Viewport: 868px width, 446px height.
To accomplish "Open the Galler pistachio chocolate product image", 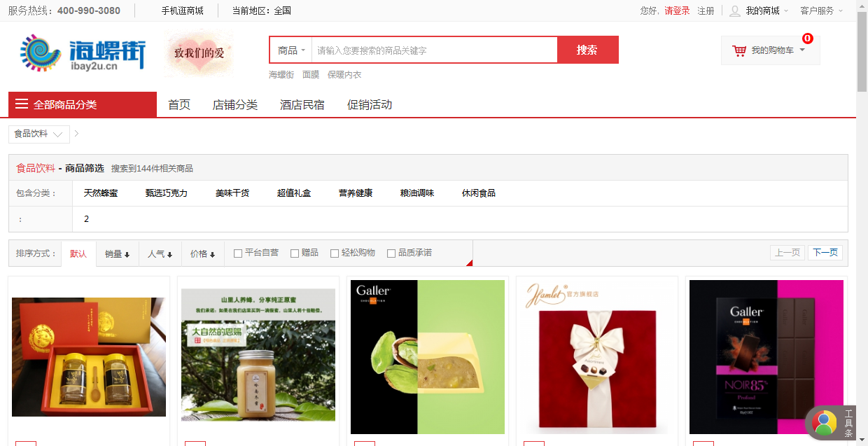I will (428, 357).
